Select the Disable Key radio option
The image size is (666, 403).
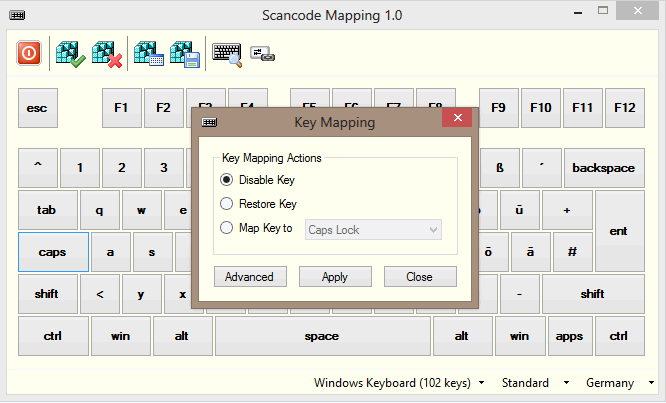click(x=227, y=180)
